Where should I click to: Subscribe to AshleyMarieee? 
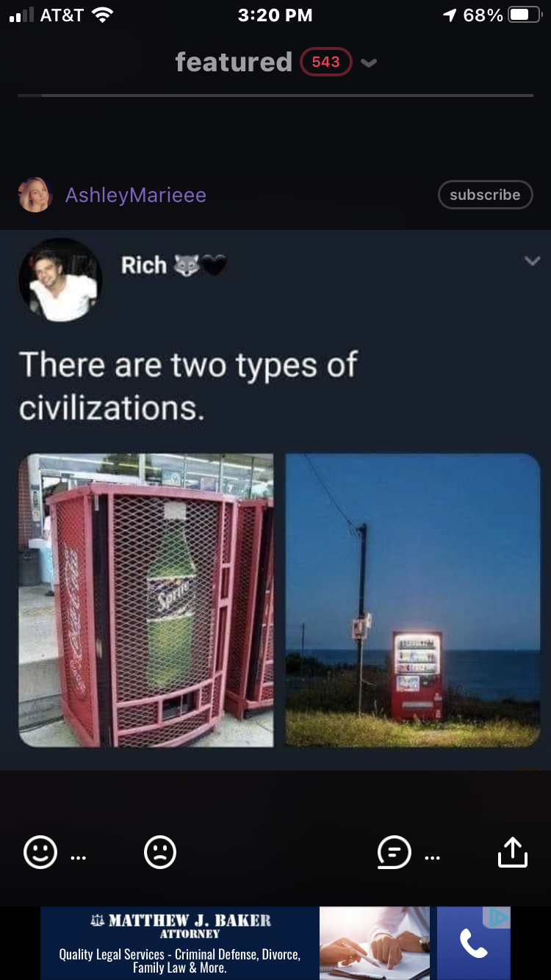485,195
